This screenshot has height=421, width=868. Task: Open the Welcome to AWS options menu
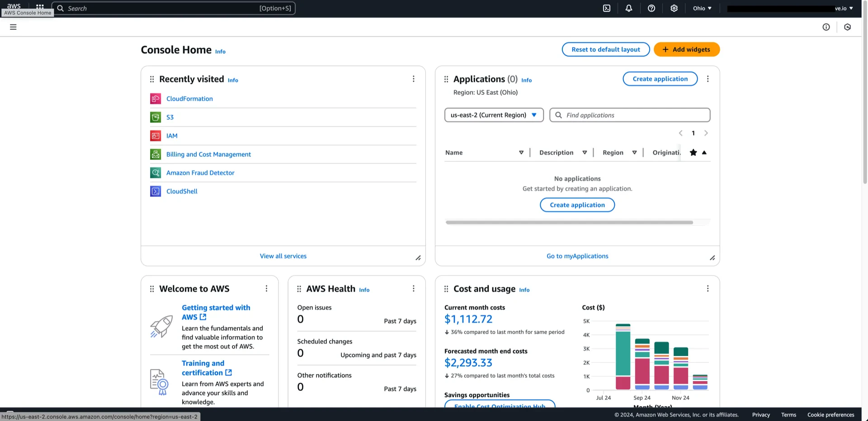click(266, 289)
